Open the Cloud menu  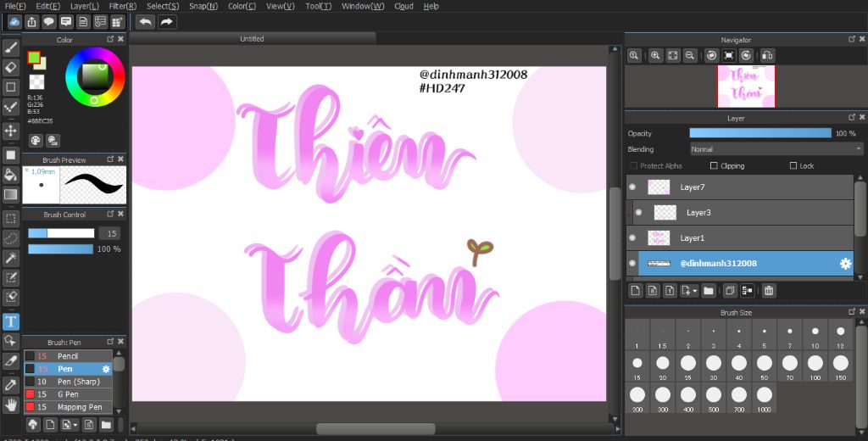[403, 6]
